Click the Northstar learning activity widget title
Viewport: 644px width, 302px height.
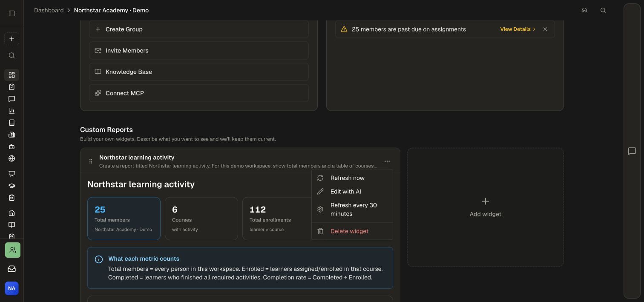tap(137, 158)
